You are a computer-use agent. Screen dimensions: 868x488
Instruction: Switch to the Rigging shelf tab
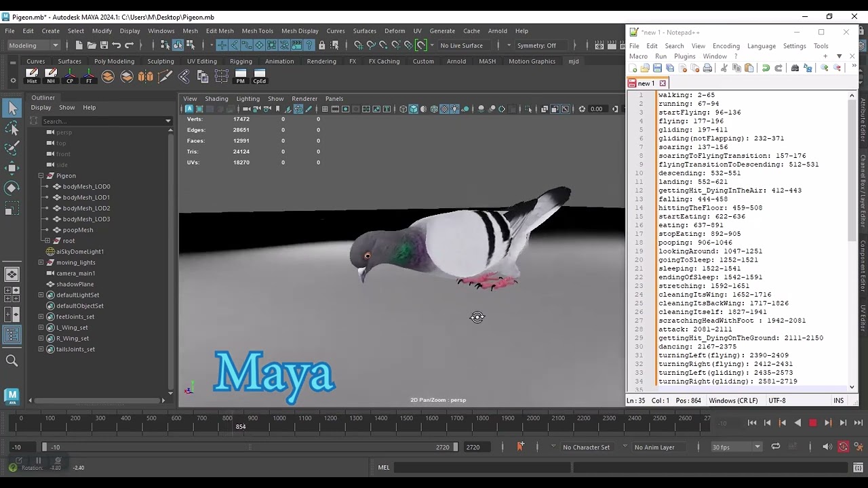pos(241,61)
